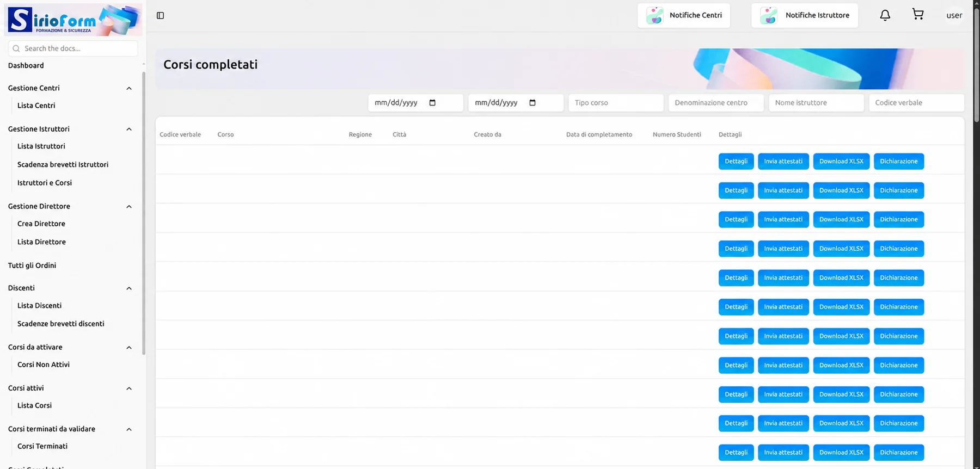
Task: Collapse the Corsi da attivare section
Action: pos(129,348)
